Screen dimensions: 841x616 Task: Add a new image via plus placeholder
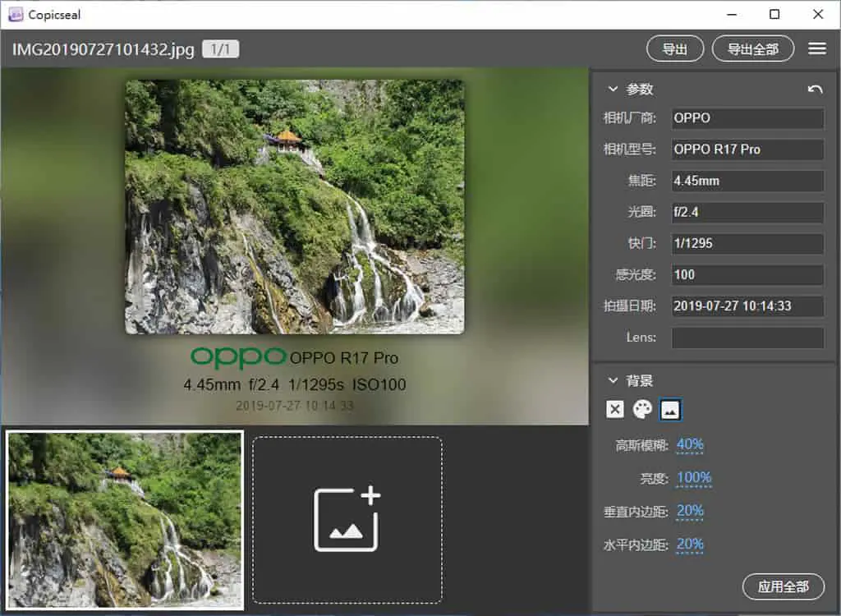click(x=347, y=519)
